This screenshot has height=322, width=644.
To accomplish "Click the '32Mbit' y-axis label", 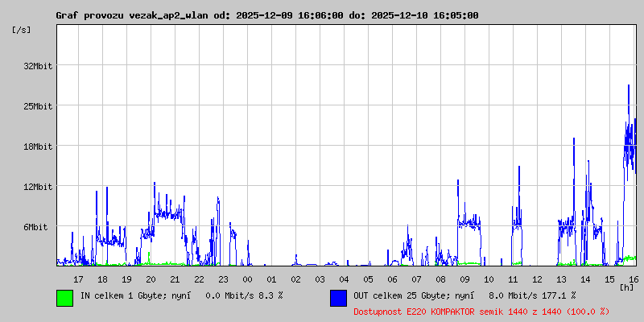I will coord(39,66).
